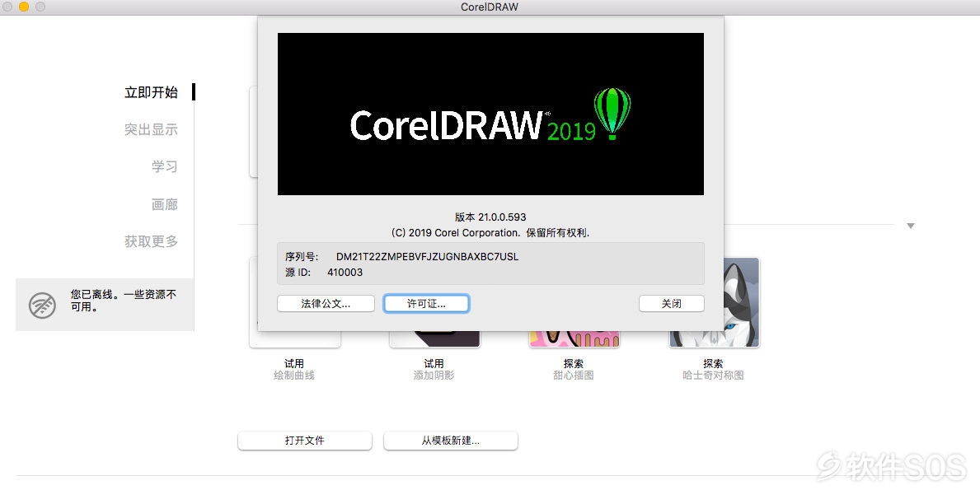Open the 甜心插图 thumbnail
This screenshot has width=980, height=490.
coord(574,338)
